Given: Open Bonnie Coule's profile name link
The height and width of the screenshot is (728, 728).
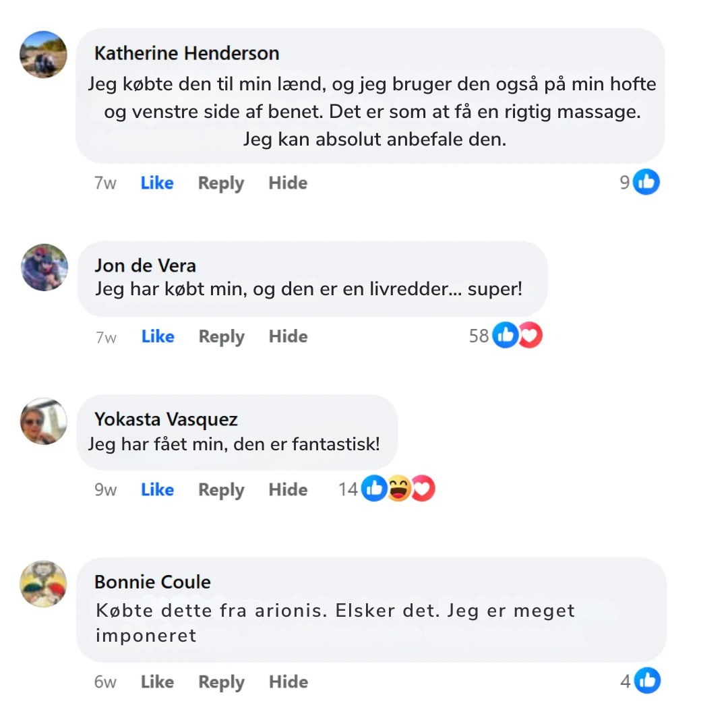Looking at the screenshot, I should tap(152, 582).
